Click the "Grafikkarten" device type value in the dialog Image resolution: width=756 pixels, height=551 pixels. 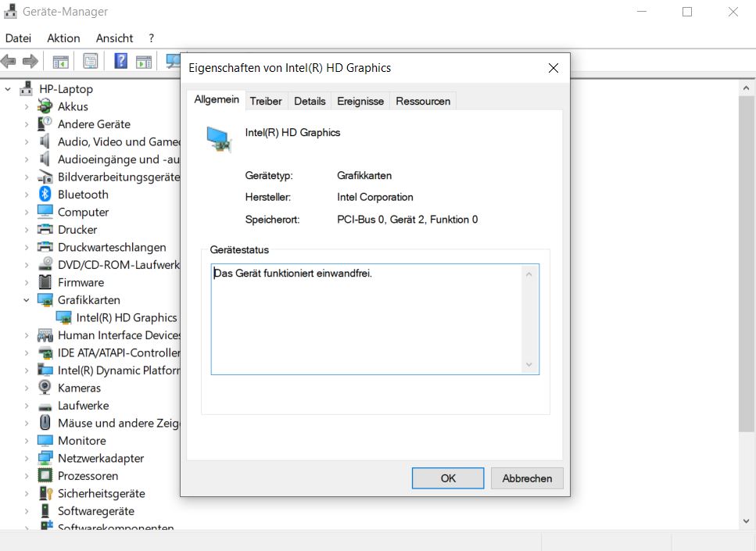click(x=364, y=176)
